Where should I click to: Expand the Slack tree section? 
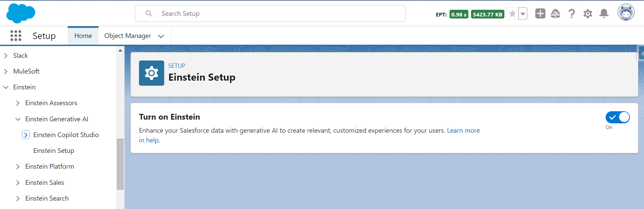pos(6,55)
